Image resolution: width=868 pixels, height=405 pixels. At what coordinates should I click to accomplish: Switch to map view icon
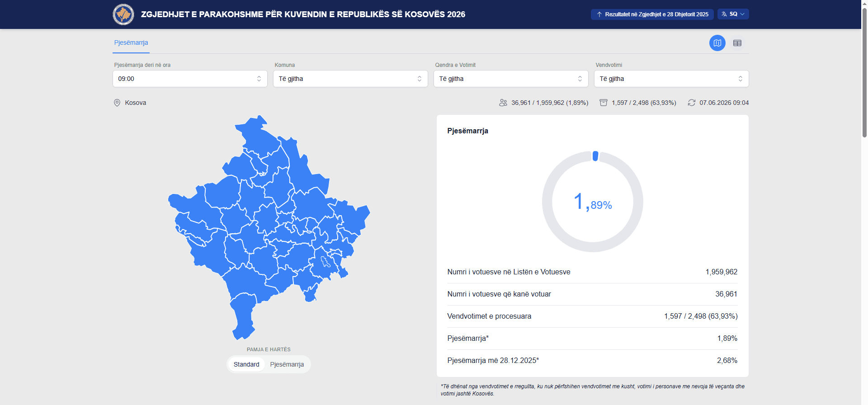717,43
